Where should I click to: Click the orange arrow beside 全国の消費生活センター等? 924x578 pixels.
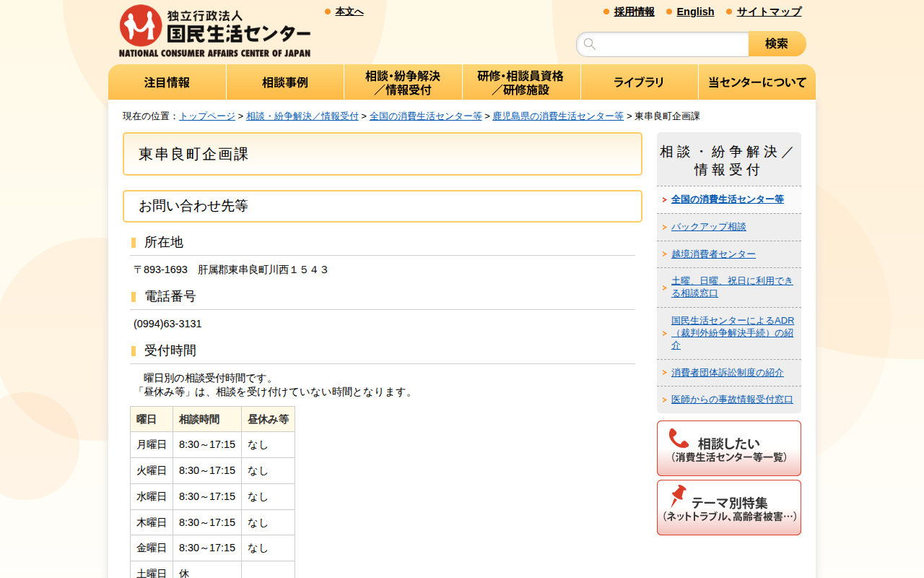point(663,199)
